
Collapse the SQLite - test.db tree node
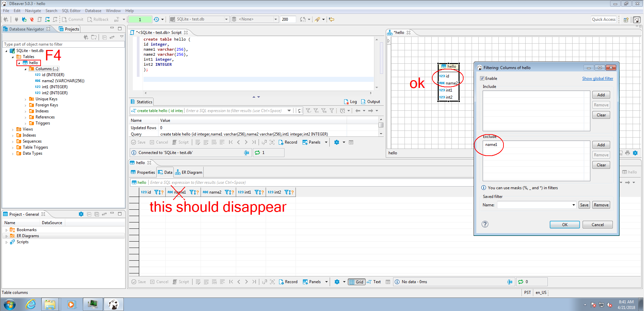click(6, 51)
